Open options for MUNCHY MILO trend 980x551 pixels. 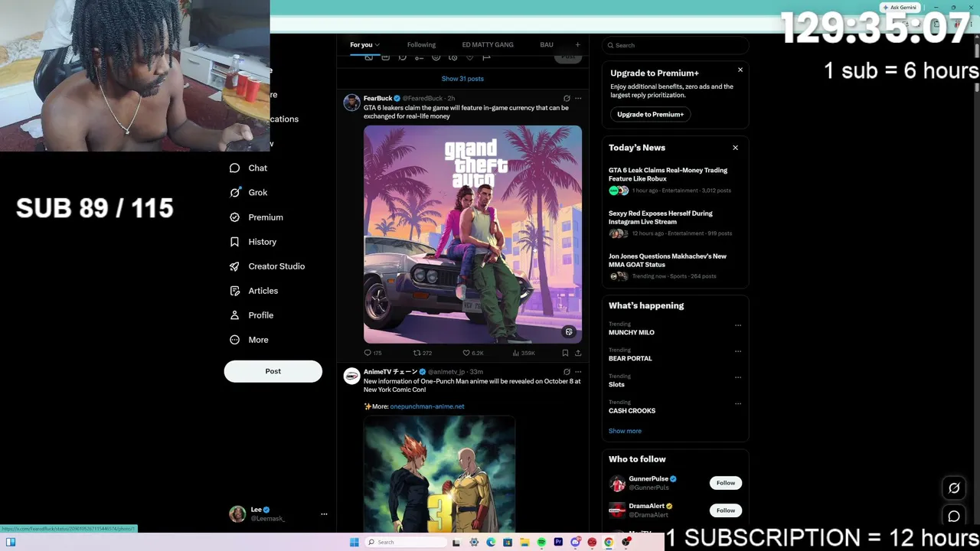click(738, 325)
